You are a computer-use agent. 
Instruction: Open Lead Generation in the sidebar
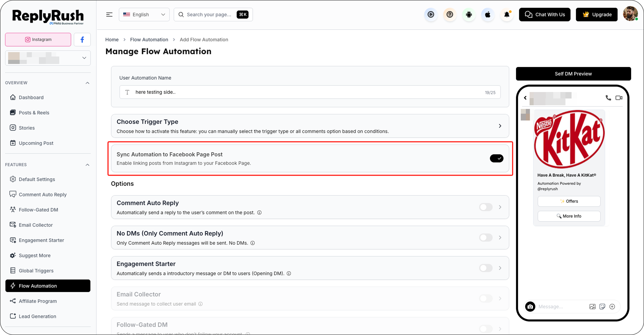48,316
